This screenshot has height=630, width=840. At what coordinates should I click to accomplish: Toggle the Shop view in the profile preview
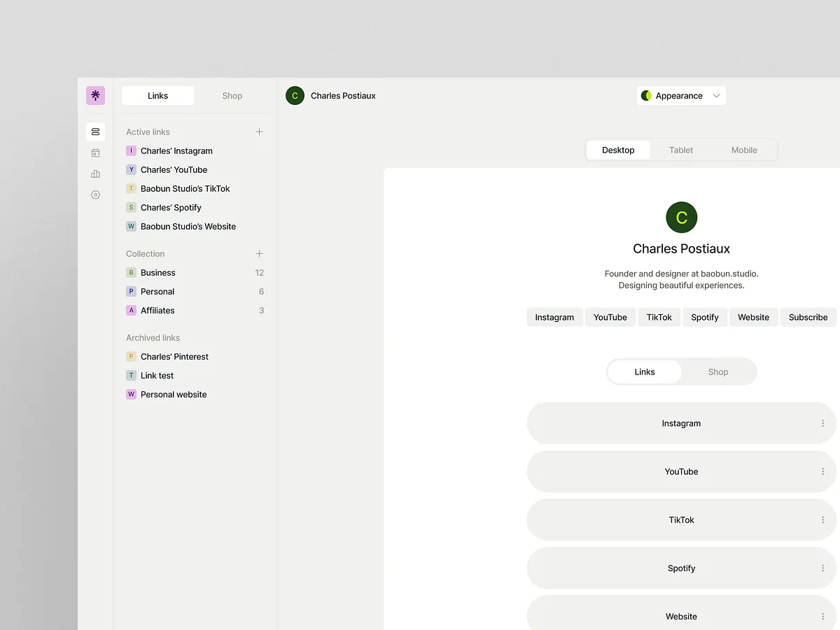click(x=717, y=372)
